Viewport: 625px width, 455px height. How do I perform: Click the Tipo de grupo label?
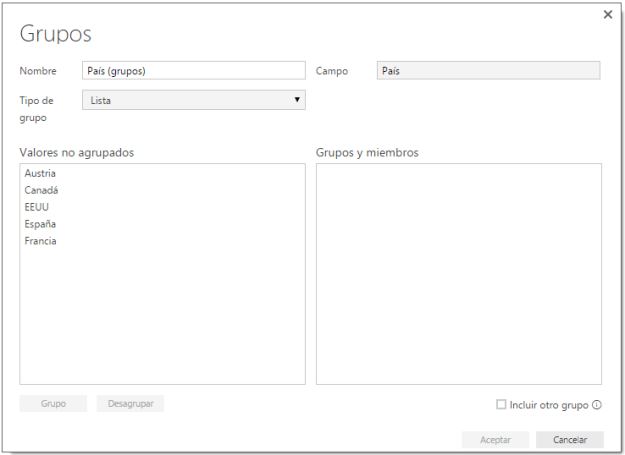pos(38,107)
